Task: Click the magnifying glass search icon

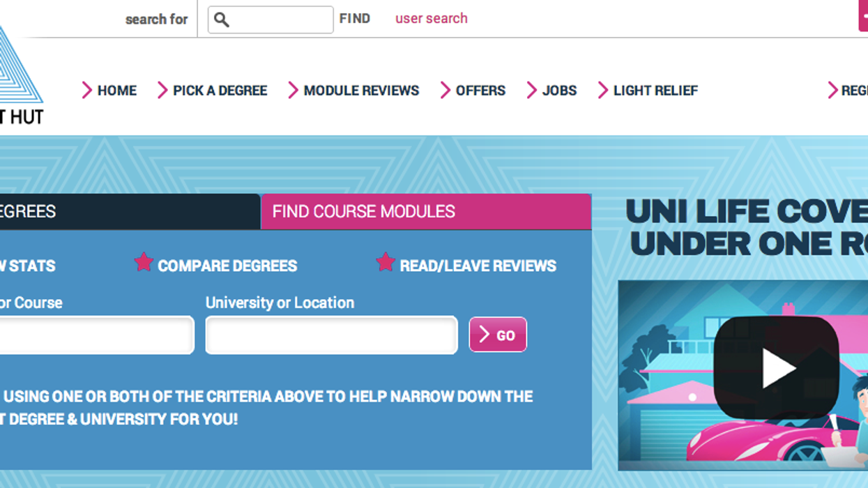Action: pos(222,20)
